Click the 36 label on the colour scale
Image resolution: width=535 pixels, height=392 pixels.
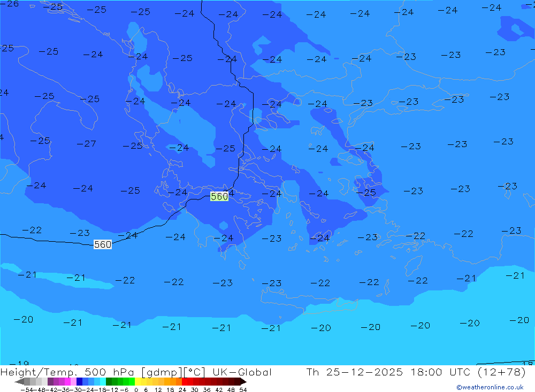[207, 390]
